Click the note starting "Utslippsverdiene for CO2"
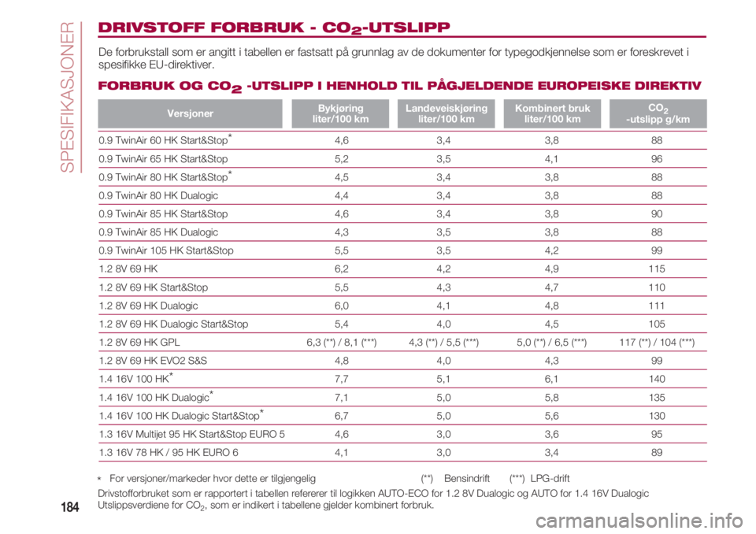 point(265,506)
